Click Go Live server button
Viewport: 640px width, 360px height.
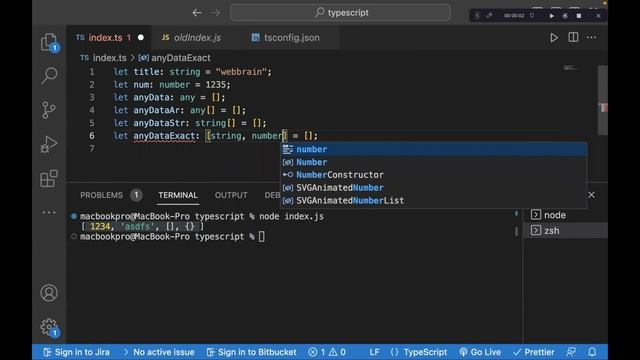point(480,352)
